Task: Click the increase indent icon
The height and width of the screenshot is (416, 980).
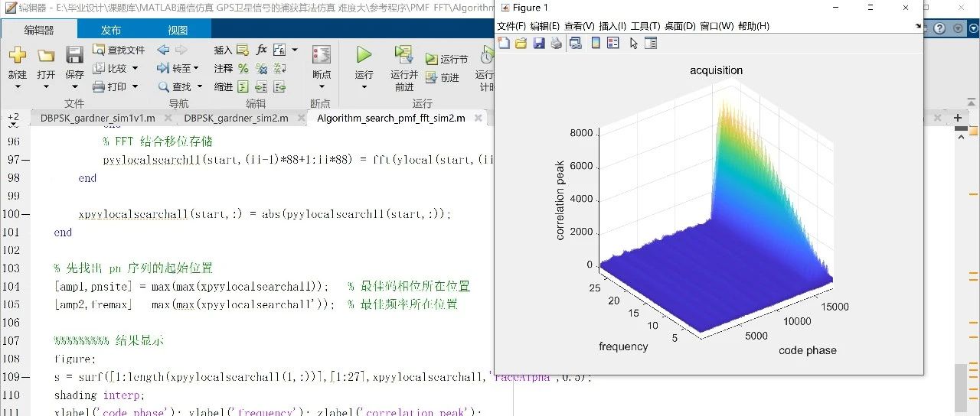Action: [x=261, y=86]
